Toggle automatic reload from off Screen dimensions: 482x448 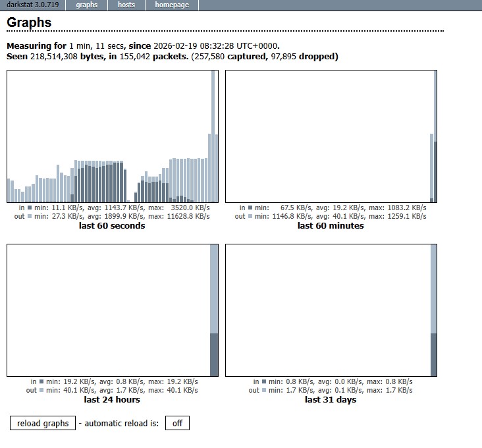[177, 424]
